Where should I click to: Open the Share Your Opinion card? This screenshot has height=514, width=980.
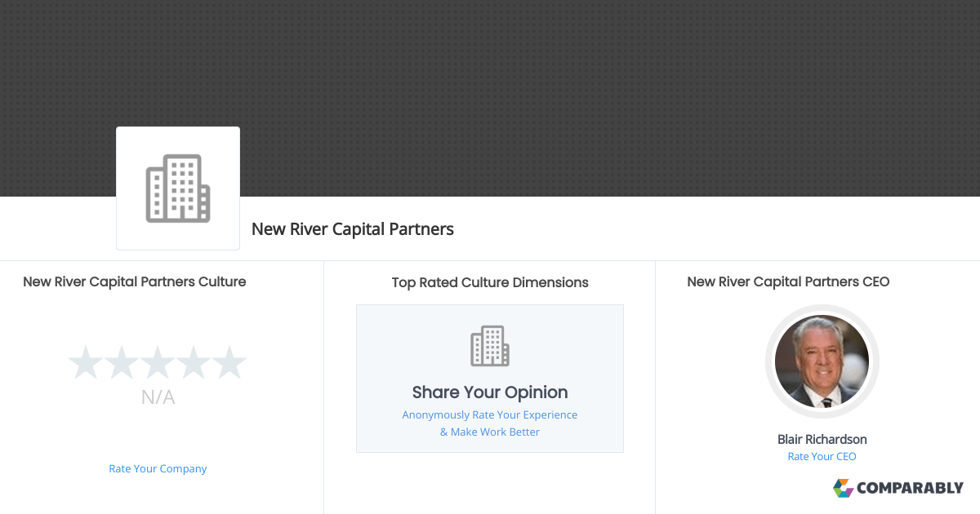click(489, 378)
